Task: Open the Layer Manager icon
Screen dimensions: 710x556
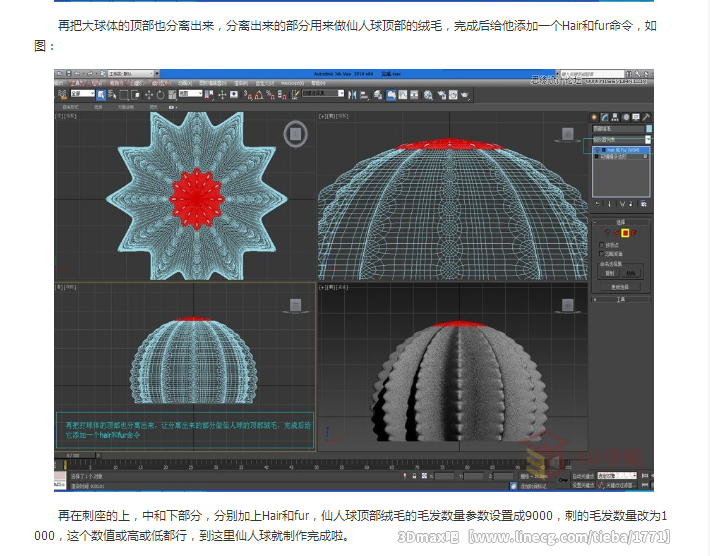Action: click(378, 95)
